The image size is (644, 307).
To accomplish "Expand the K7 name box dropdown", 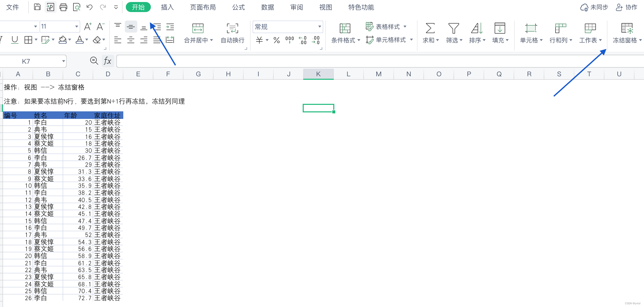I will 63,61.
